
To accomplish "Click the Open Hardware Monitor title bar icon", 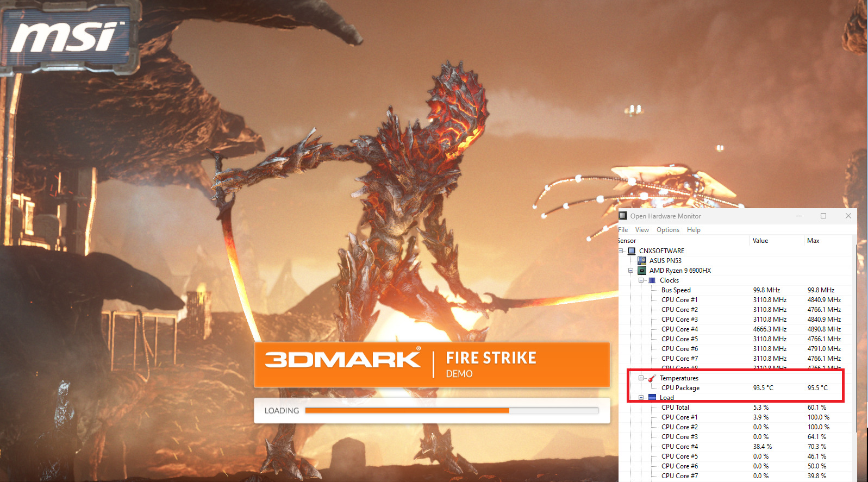I will click(623, 216).
